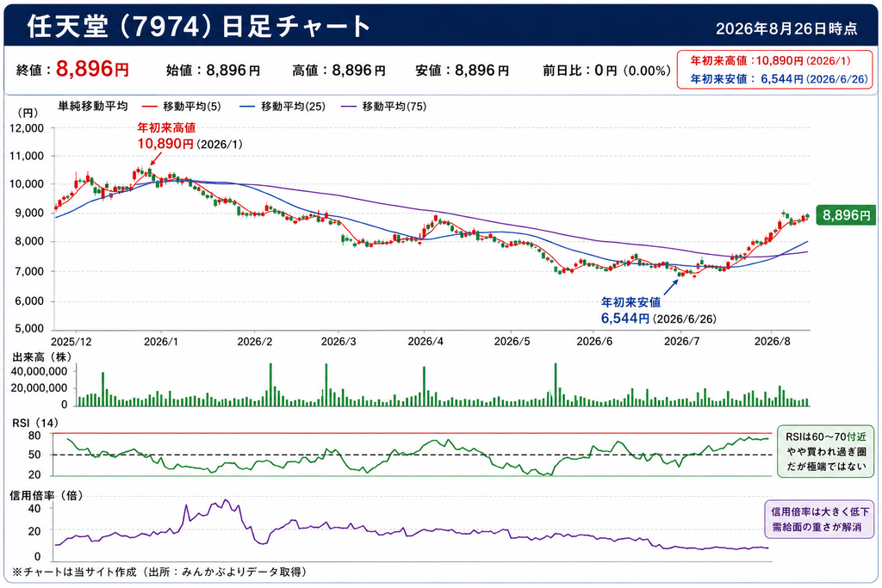Viewport: 882px width, 588px height.
Task: Click the 信用倍率（倍） heading
Action: click(x=47, y=495)
